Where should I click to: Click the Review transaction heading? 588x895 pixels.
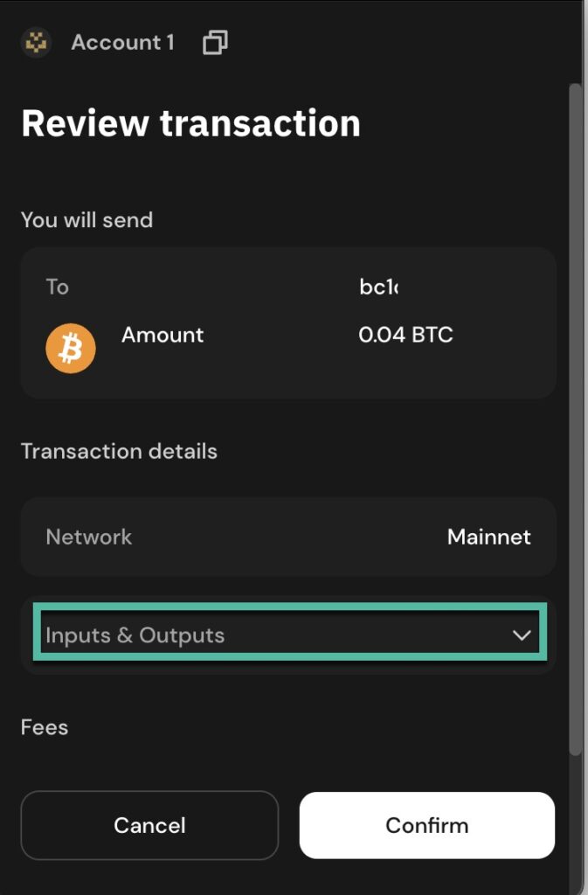[190, 123]
